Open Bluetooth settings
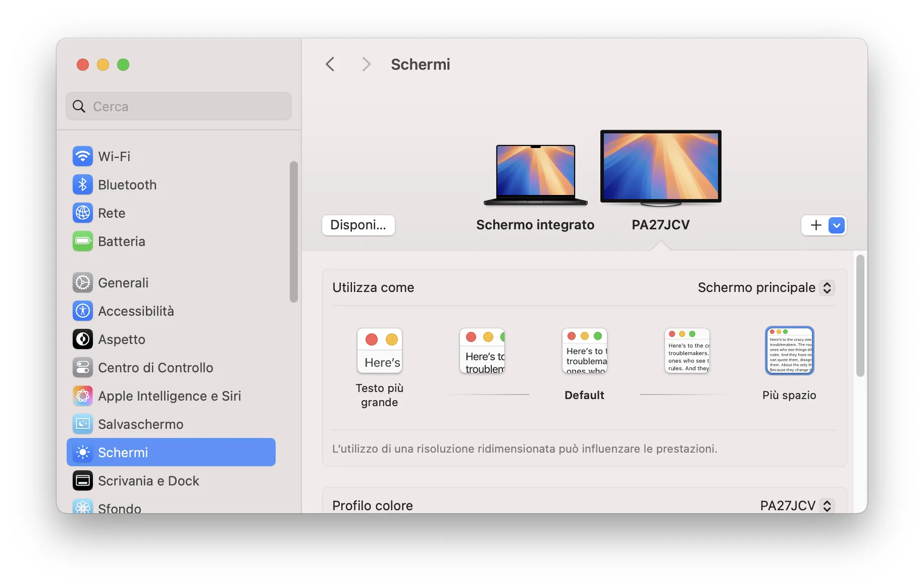 127,185
